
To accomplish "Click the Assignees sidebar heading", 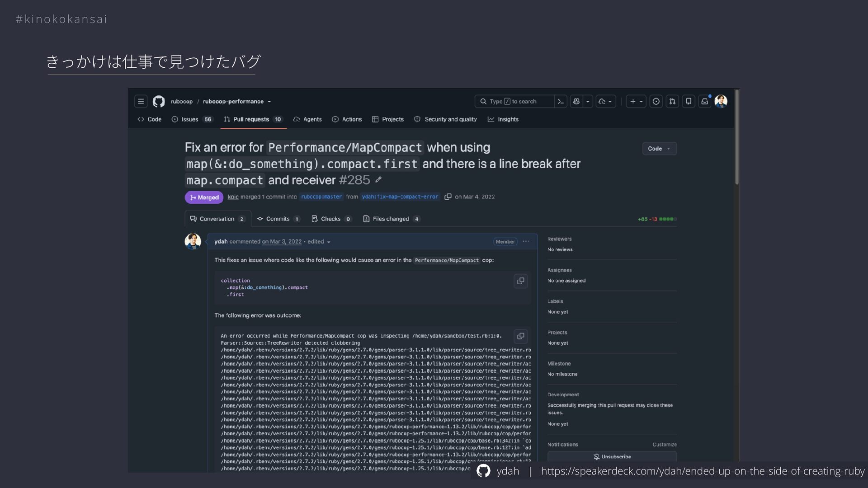I will (x=560, y=270).
